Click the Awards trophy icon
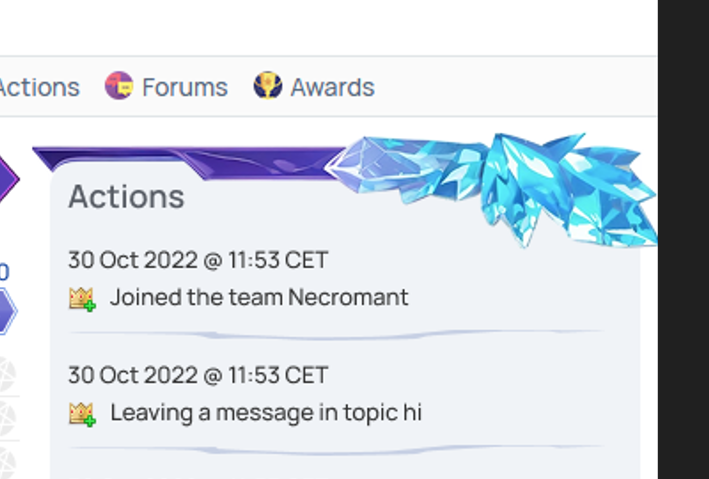This screenshot has height=479, width=709. [267, 86]
